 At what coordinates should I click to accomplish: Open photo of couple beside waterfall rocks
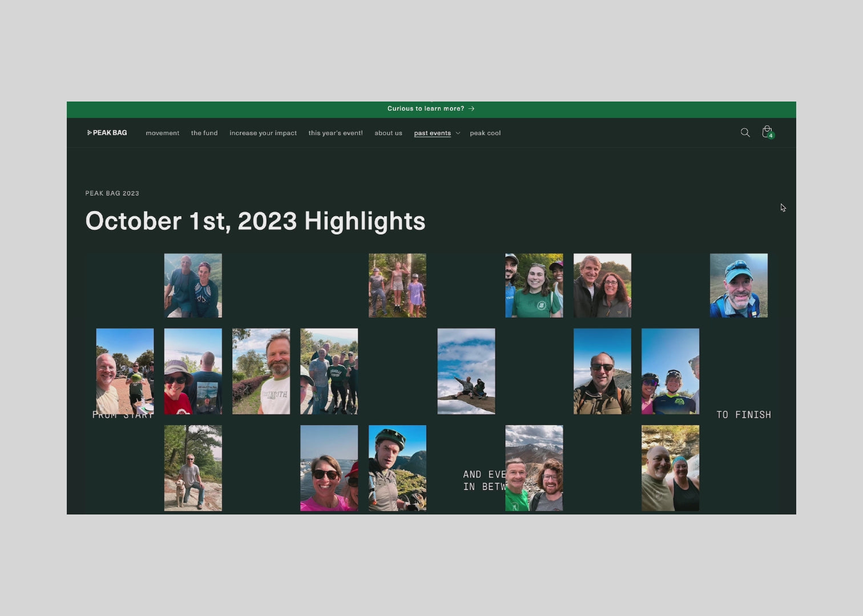pyautogui.click(x=670, y=468)
